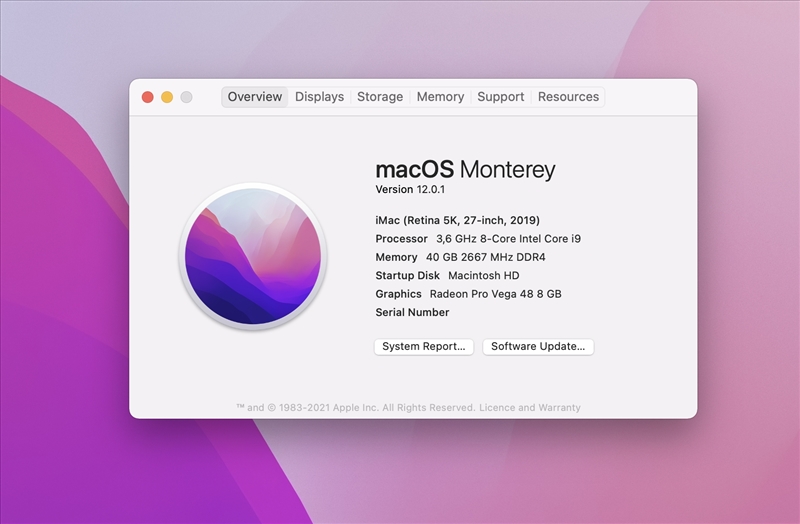800x524 pixels.
Task: Click the Radeon Pro Vega 48 8 GB value
Action: pyautogui.click(x=495, y=294)
